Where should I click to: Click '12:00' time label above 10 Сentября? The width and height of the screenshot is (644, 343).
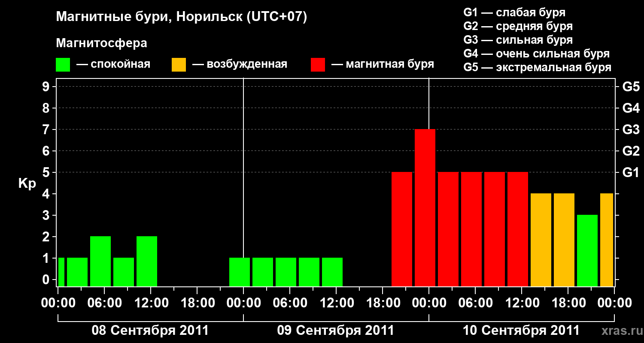pyautogui.click(x=522, y=303)
